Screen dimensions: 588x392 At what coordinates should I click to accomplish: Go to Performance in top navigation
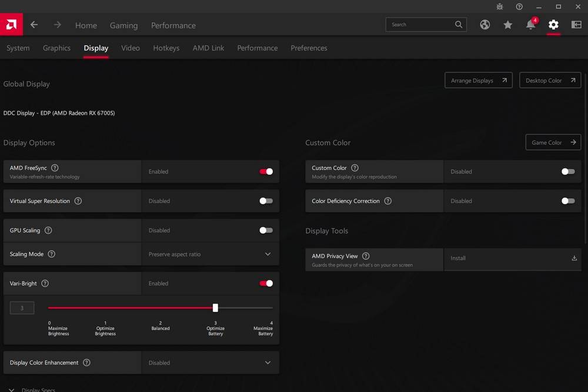(173, 25)
